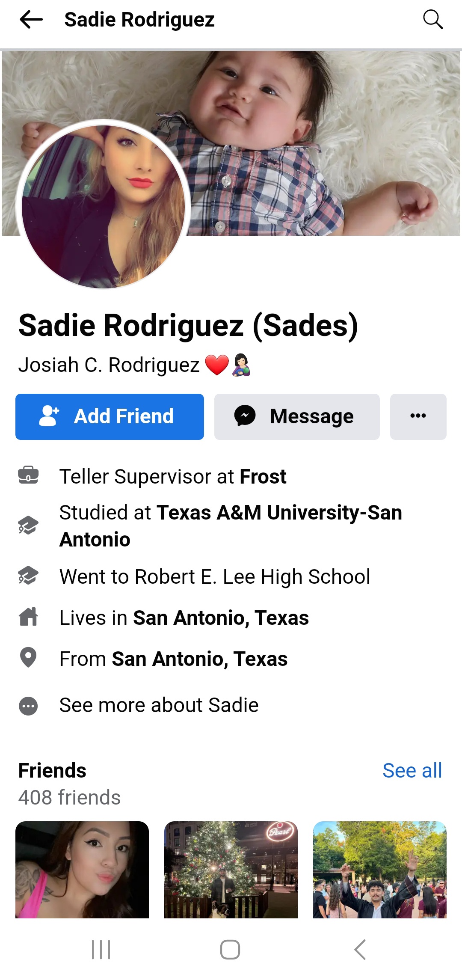The height and width of the screenshot is (980, 462).
Task: Tap the back arrow icon
Action: (31, 20)
